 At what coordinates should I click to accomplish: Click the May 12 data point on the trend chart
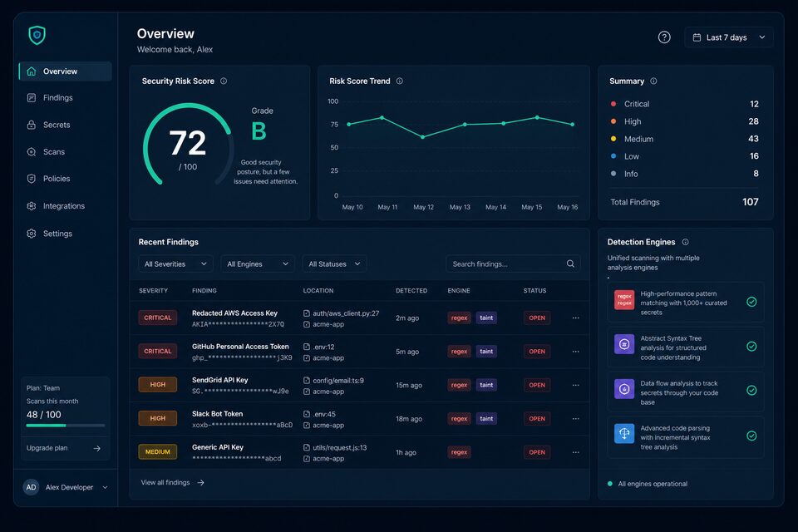pos(422,137)
